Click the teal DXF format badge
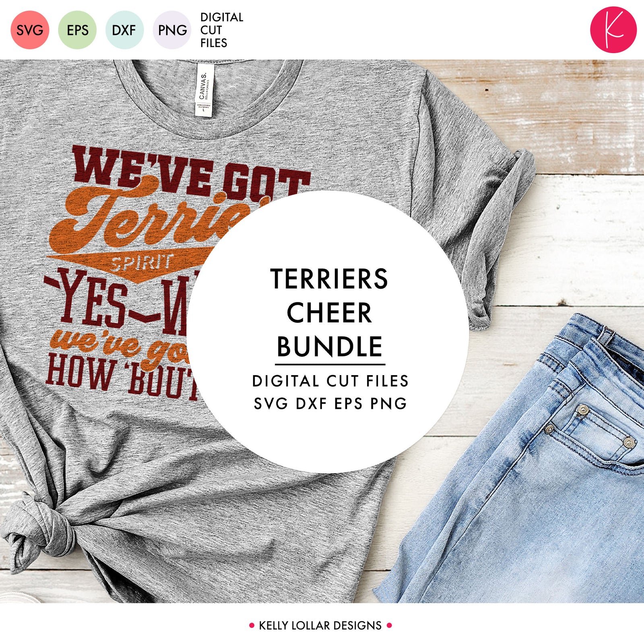The image size is (644, 644). pos(124,30)
